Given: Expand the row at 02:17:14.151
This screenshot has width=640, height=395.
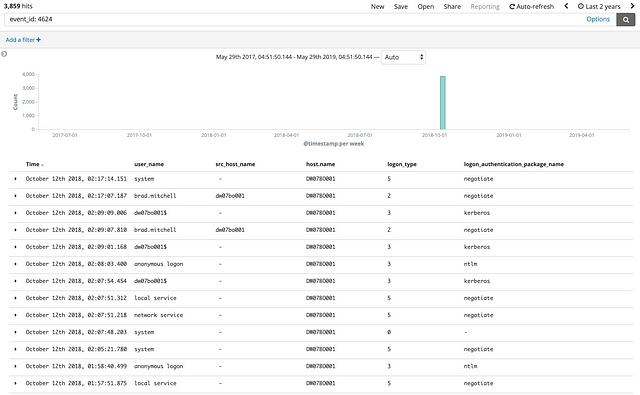Looking at the screenshot, I should click(16, 179).
